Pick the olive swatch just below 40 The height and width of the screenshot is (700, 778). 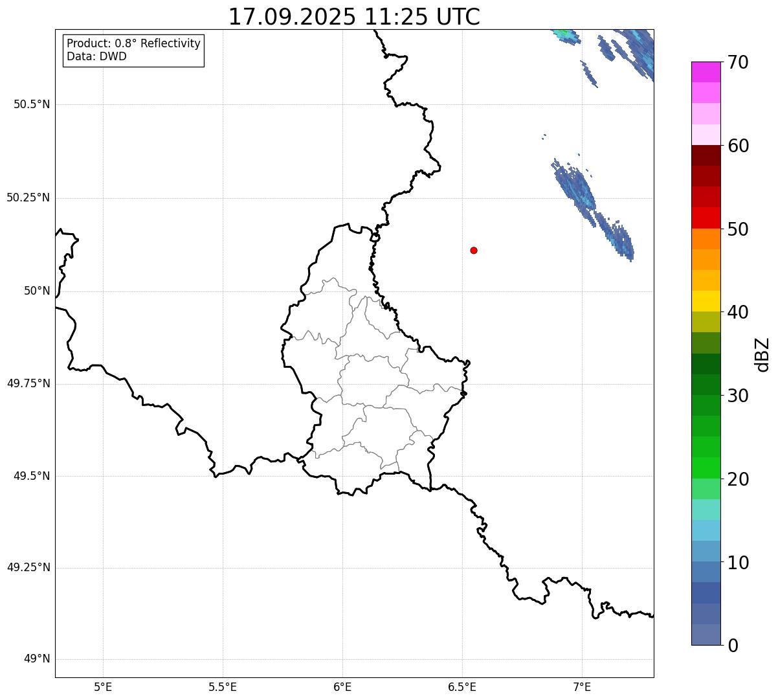(706, 322)
